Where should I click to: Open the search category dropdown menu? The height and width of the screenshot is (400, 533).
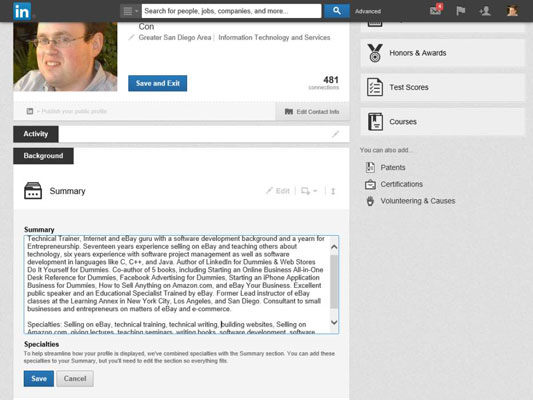click(x=130, y=11)
